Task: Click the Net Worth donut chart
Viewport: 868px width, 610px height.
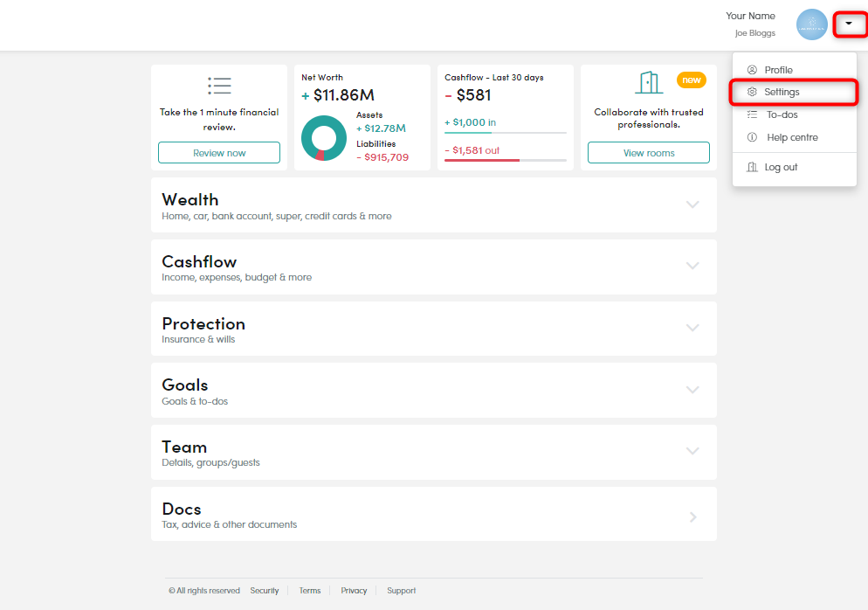Action: [324, 138]
